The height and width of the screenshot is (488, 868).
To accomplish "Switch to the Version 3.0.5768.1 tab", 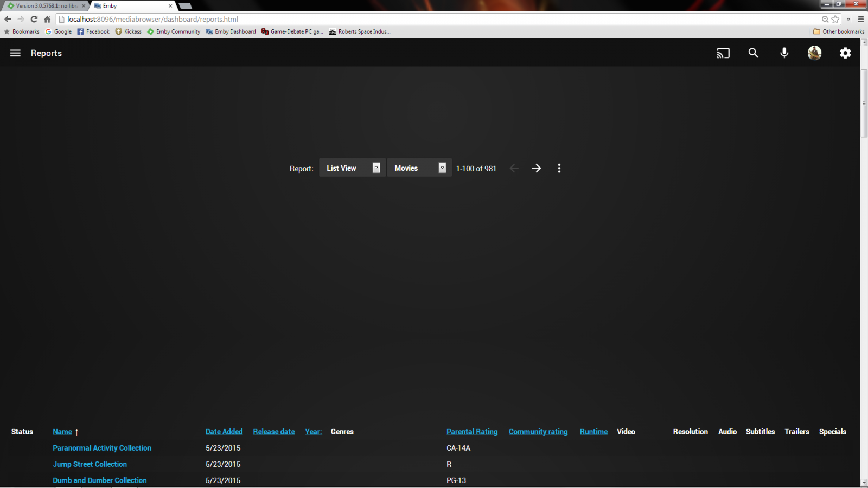I will [46, 6].
